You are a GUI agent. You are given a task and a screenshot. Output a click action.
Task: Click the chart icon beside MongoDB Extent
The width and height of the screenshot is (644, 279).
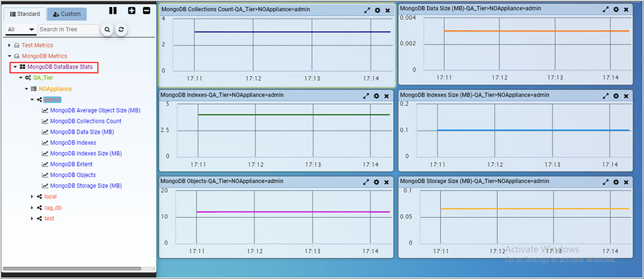pyautogui.click(x=45, y=165)
